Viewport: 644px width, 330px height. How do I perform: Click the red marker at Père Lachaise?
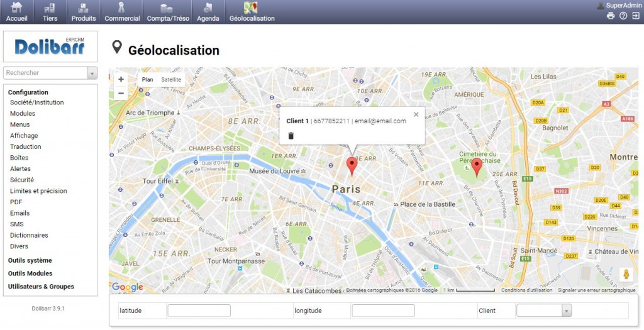point(477,167)
